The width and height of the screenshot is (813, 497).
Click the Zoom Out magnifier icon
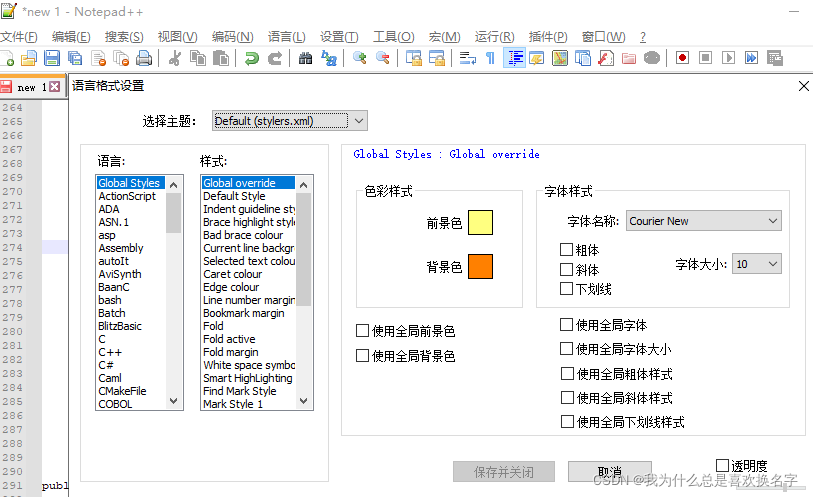pyautogui.click(x=383, y=58)
